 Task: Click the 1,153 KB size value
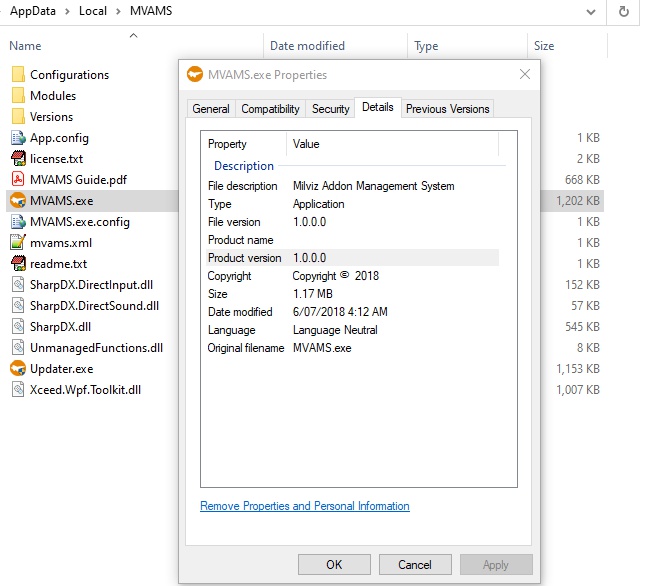(x=578, y=369)
